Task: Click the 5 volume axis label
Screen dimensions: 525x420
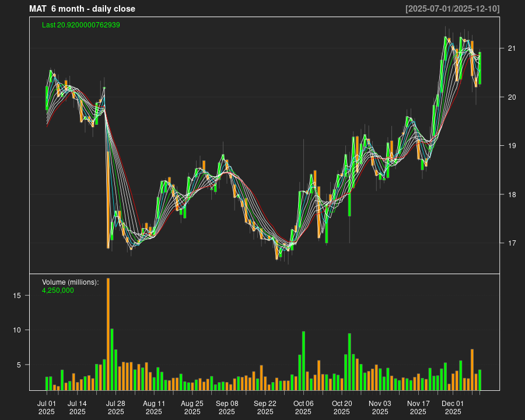Action: click(x=19, y=365)
